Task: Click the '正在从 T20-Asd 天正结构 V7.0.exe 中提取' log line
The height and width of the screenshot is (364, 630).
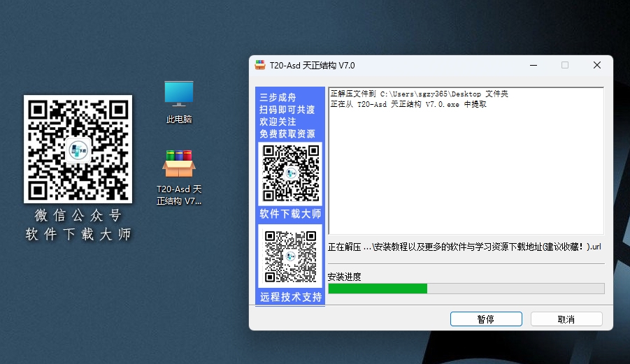Action: point(408,104)
